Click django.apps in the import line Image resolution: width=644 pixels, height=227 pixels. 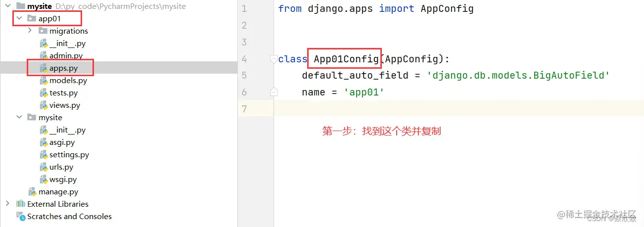pos(341,9)
